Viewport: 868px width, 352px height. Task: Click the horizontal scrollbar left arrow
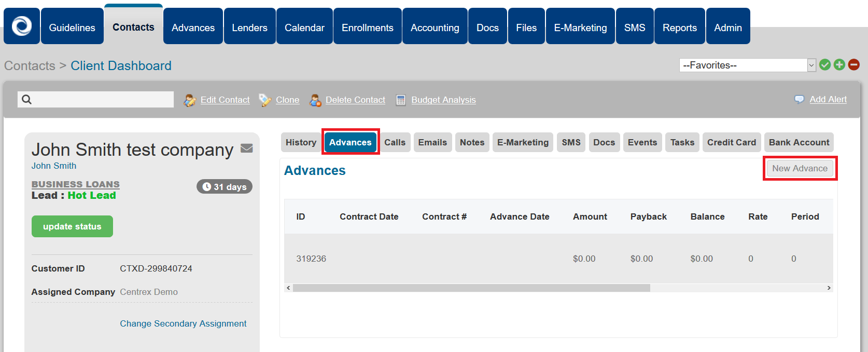(x=289, y=288)
